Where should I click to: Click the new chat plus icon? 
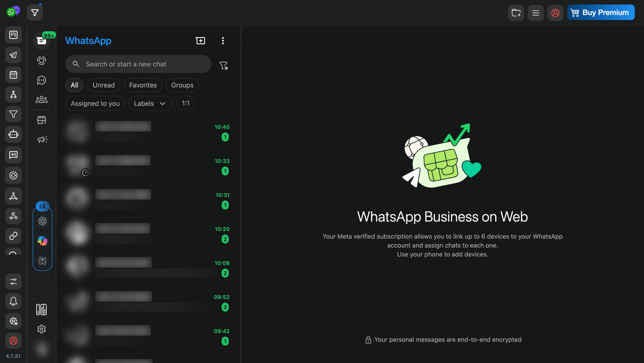point(200,41)
